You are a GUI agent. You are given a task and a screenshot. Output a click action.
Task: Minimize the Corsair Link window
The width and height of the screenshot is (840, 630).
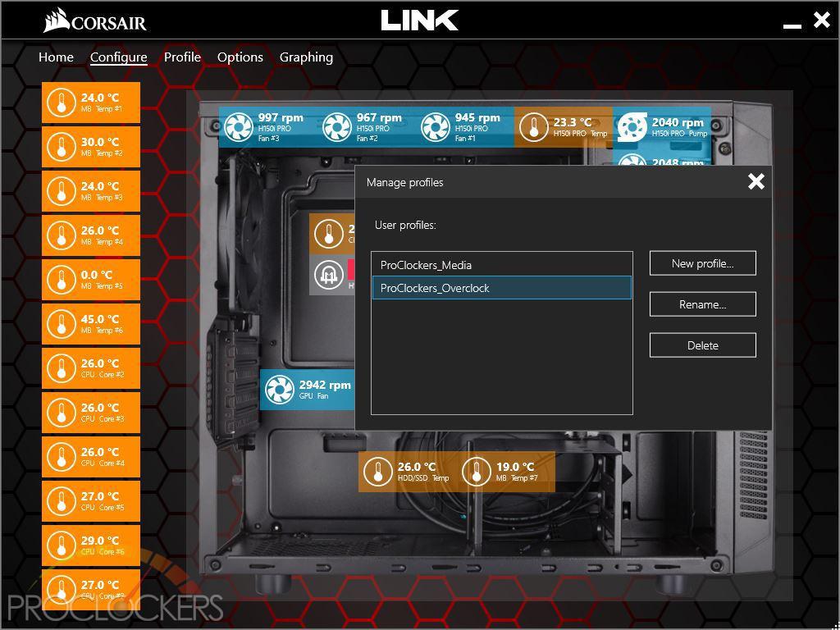pyautogui.click(x=792, y=25)
